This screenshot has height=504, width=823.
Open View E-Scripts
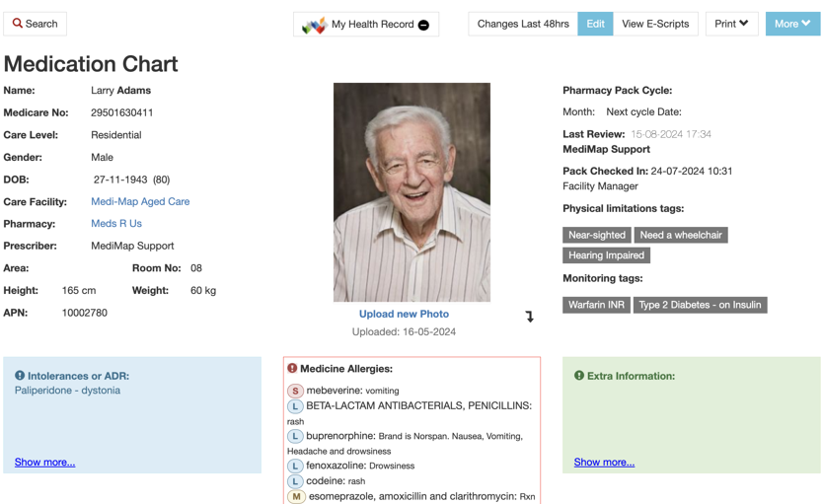655,24
